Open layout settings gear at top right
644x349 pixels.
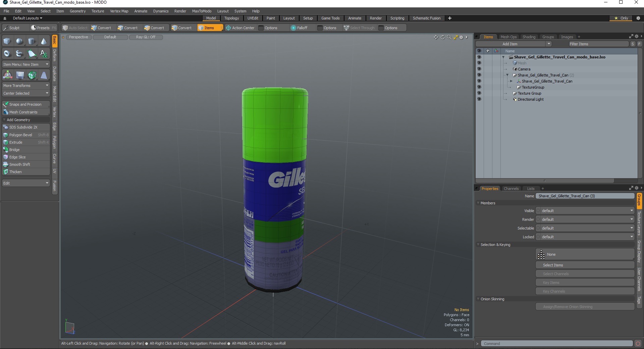pyautogui.click(x=638, y=18)
